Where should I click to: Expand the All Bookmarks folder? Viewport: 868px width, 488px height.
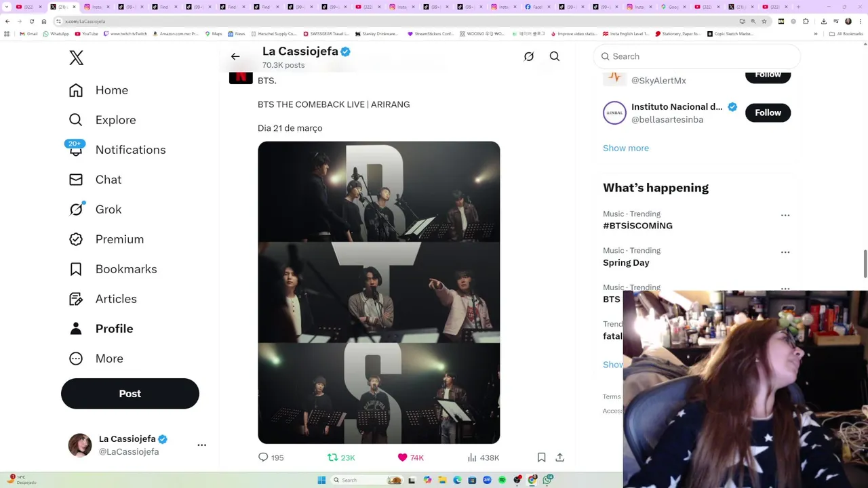coord(846,34)
